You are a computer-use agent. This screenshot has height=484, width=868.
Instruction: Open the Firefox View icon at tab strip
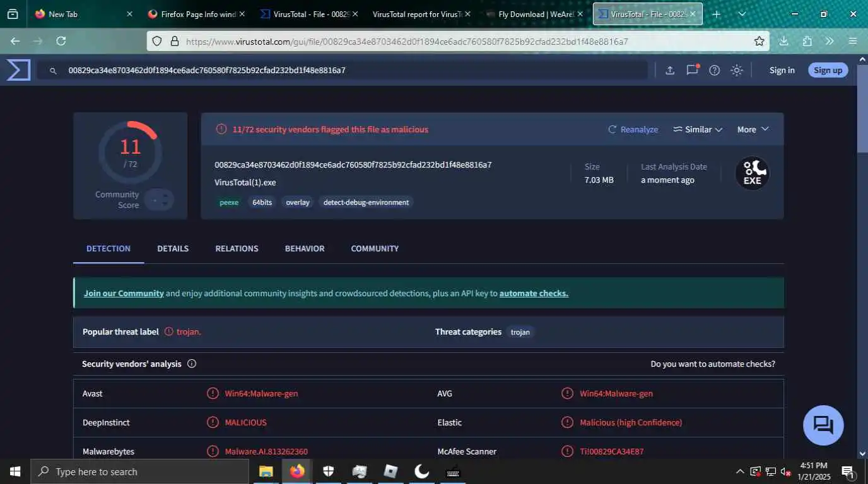(13, 14)
